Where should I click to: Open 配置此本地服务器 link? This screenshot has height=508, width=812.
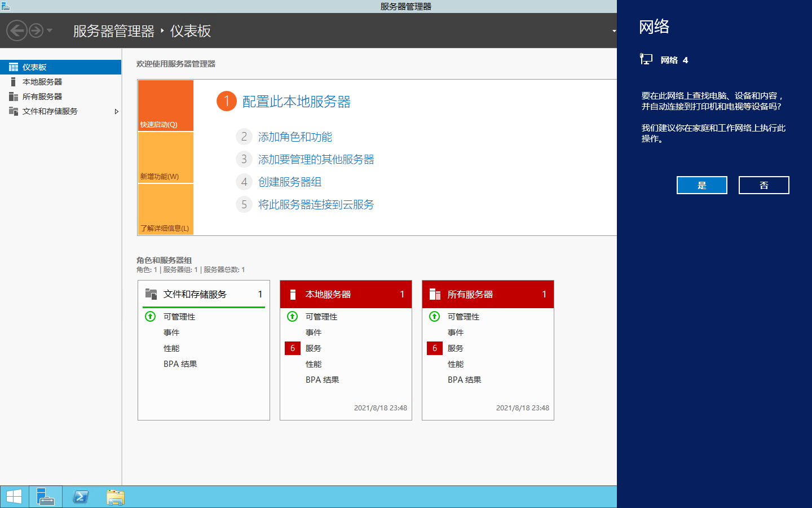click(297, 102)
